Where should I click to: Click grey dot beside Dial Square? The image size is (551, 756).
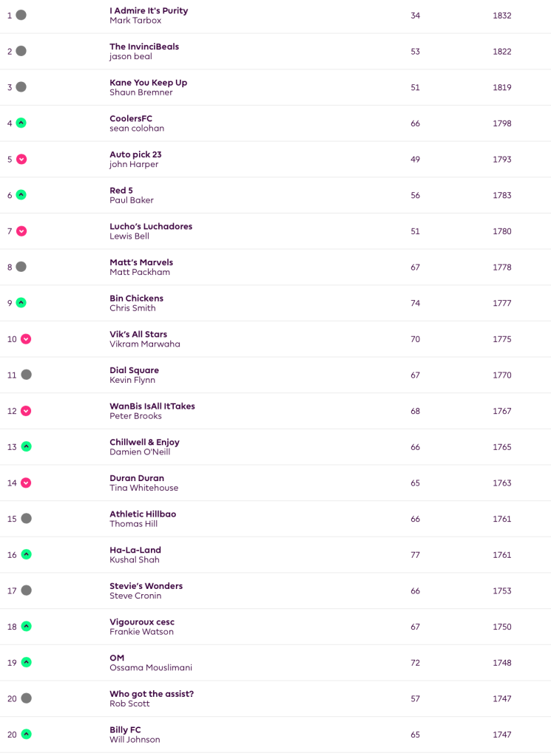(26, 375)
